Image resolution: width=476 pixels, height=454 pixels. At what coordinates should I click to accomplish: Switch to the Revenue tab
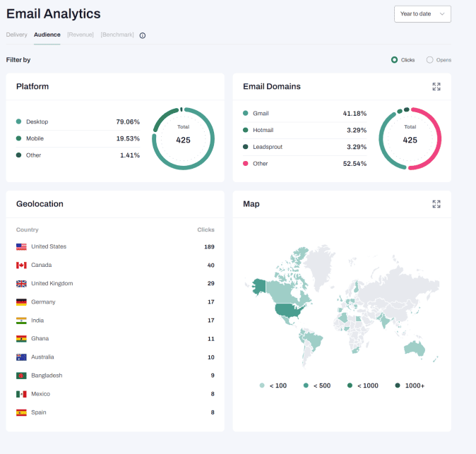[x=81, y=35]
